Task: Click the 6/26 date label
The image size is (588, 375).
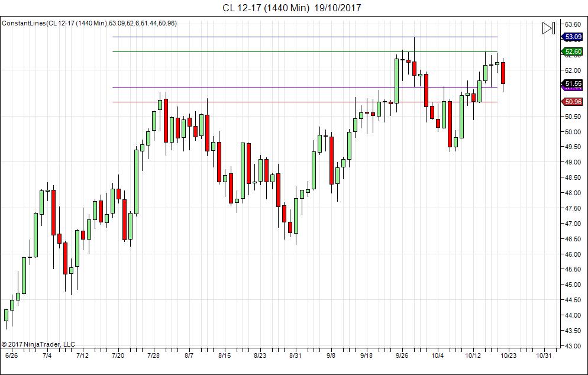Action: 12,355
